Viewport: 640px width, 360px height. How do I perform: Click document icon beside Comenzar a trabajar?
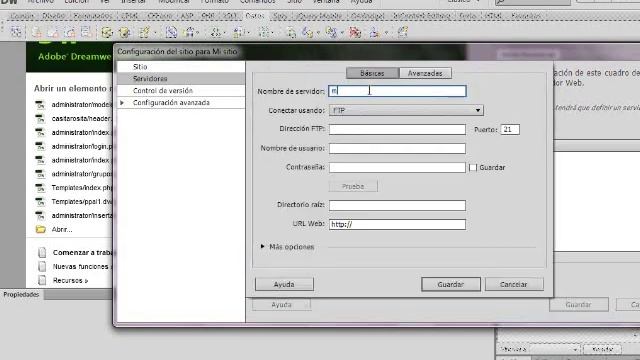[42, 253]
